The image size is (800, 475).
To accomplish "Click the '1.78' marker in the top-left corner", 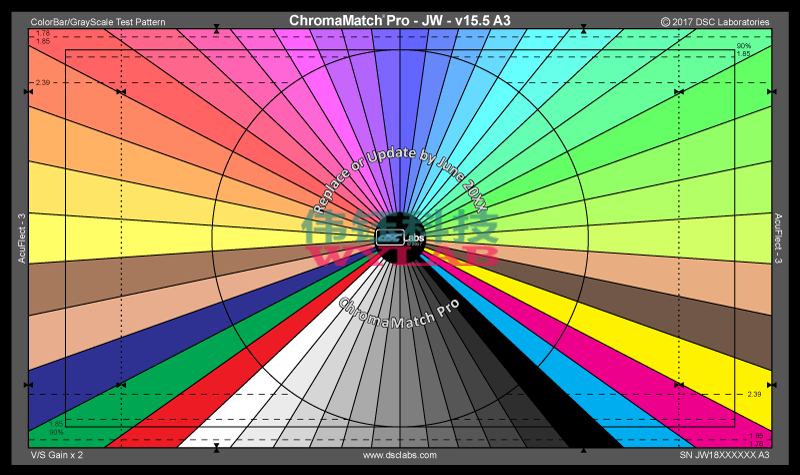I will 43,34.
